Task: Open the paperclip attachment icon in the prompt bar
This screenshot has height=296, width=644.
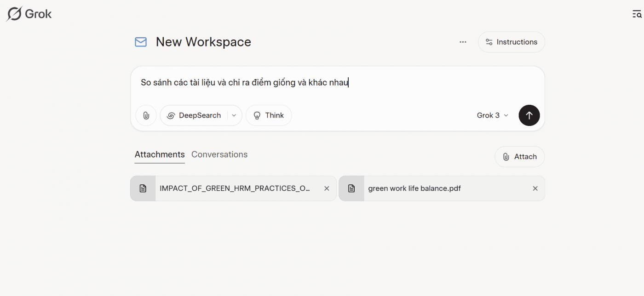Action: (146, 115)
